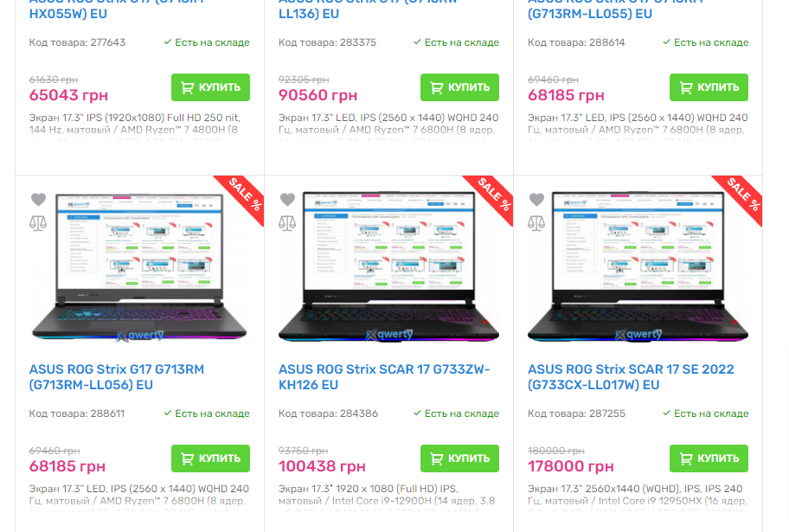The image size is (789, 532).
Task: Click compare scales icon for G713RM-LL056 laptop
Action: [x=38, y=223]
